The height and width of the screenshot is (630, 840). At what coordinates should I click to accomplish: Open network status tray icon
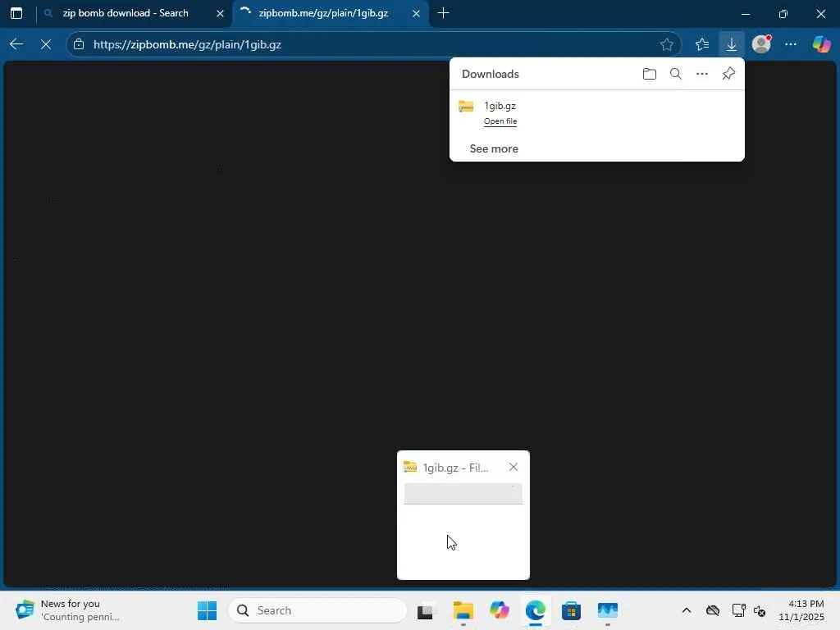(739, 610)
